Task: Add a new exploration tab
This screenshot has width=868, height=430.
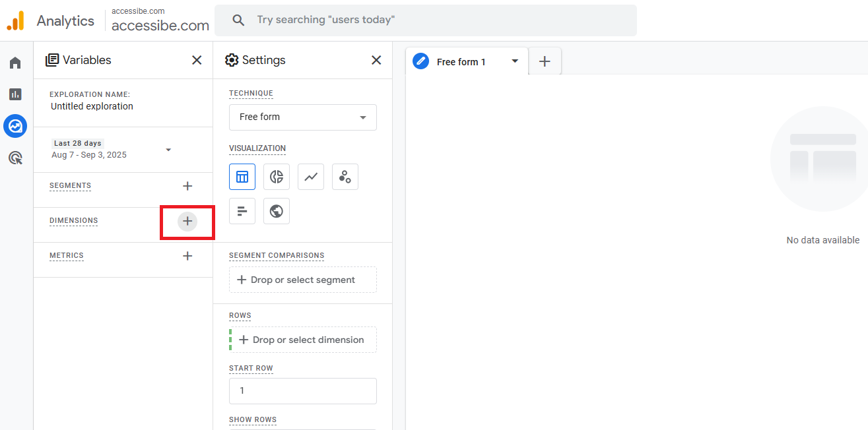Action: click(x=545, y=61)
